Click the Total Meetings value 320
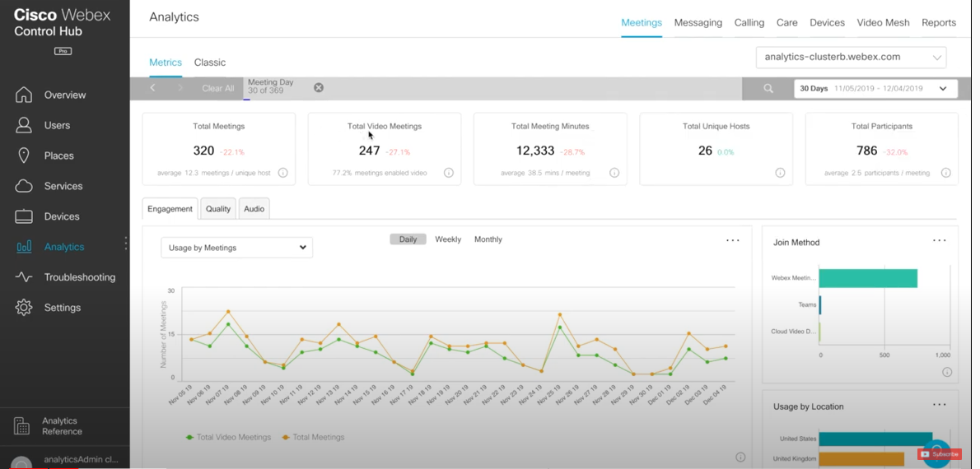 tap(203, 151)
